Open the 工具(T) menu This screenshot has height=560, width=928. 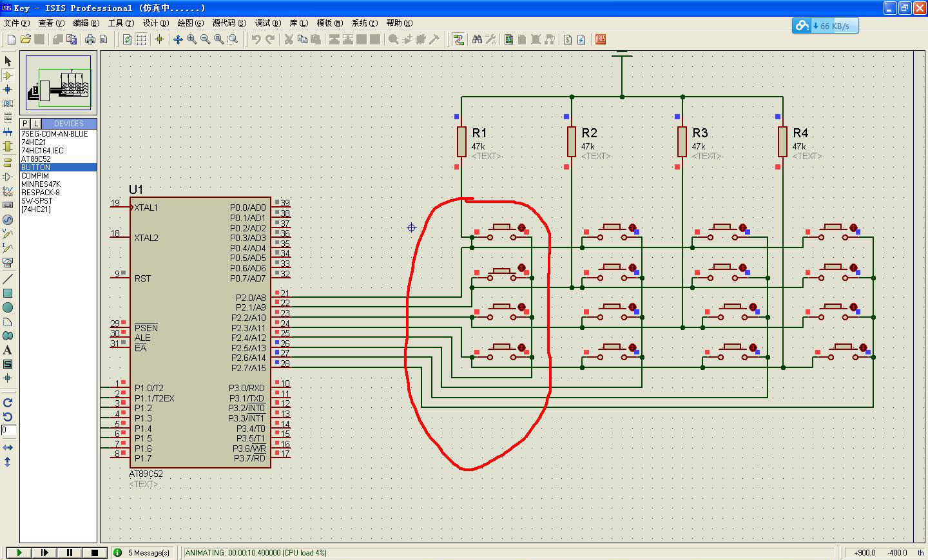[x=121, y=23]
